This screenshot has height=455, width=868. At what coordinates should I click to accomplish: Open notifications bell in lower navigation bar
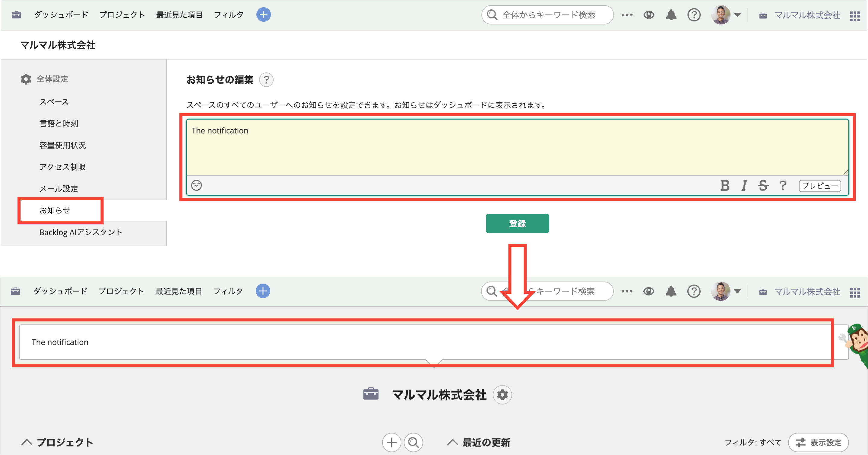(671, 291)
